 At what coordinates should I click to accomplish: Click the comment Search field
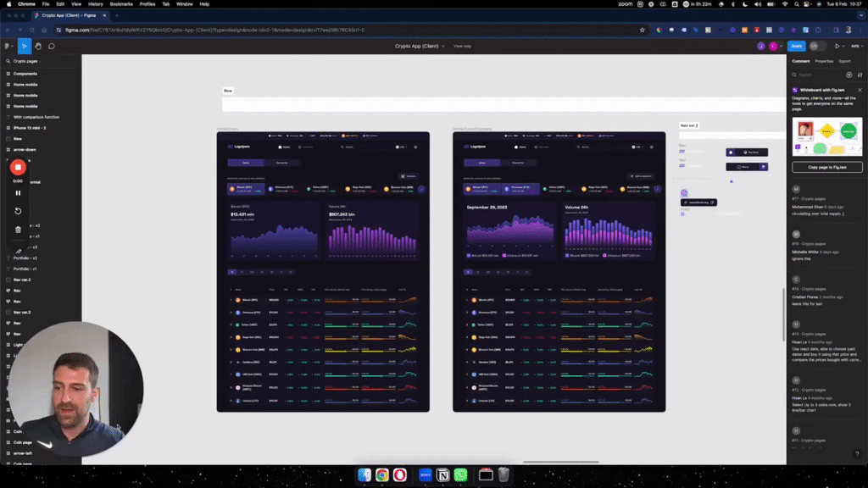tap(805, 75)
